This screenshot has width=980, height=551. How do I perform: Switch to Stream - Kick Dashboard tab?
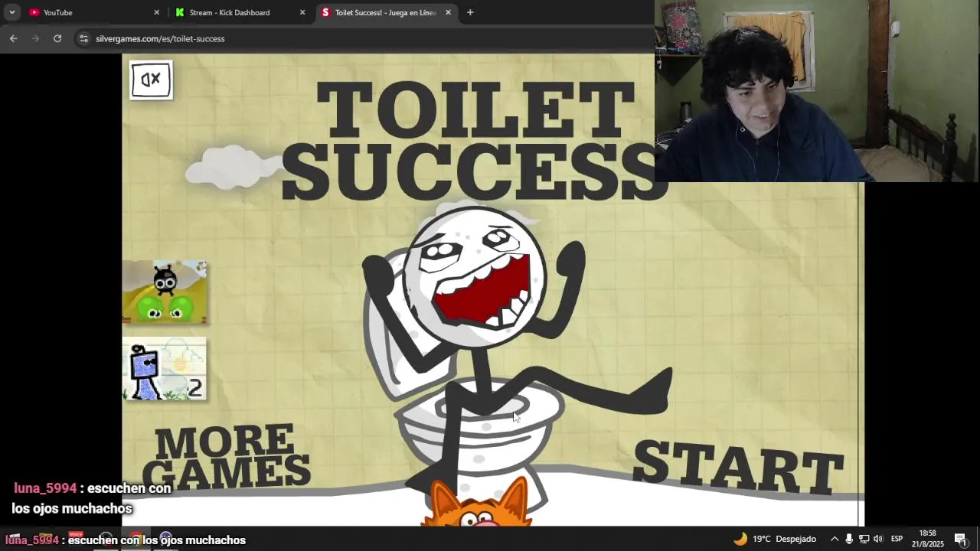tap(239, 12)
